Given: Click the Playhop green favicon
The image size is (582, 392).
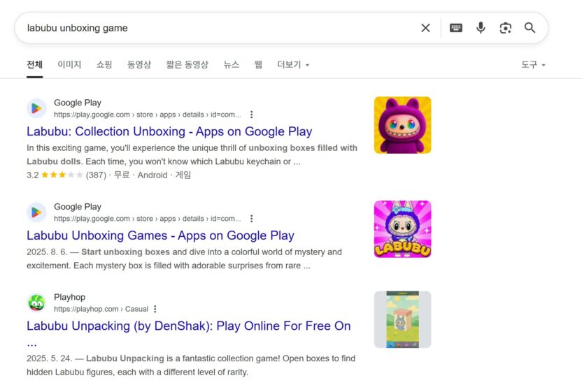Looking at the screenshot, I should point(36,303).
